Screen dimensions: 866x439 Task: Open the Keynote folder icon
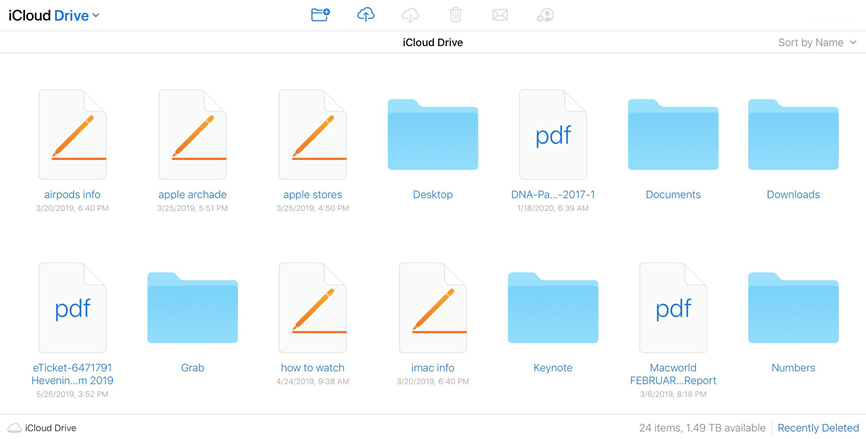[553, 308]
